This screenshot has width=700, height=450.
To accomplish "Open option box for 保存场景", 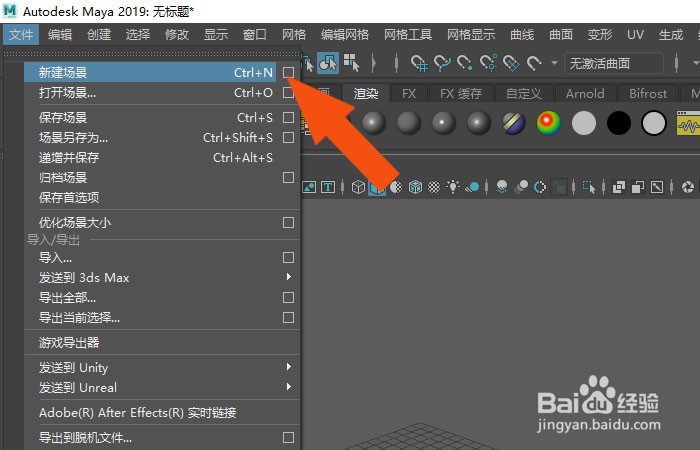I will 288,117.
